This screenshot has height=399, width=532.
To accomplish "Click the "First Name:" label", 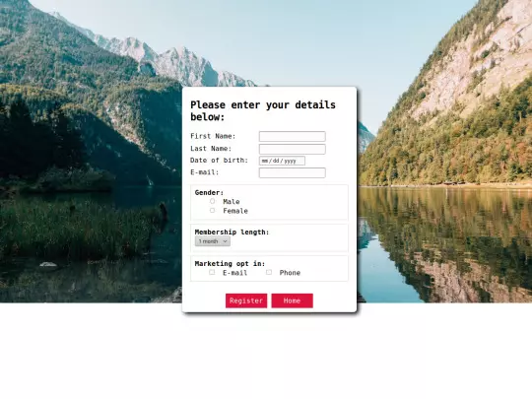I will [213, 136].
